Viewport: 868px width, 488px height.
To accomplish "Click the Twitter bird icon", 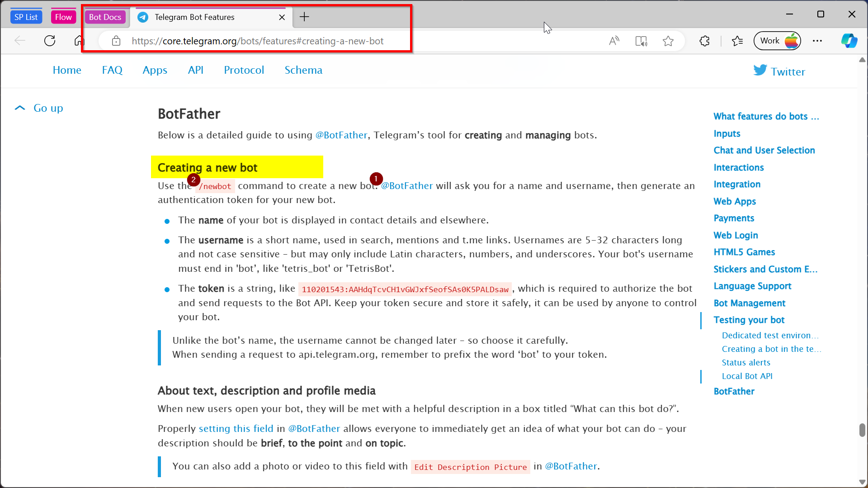I will (x=760, y=70).
